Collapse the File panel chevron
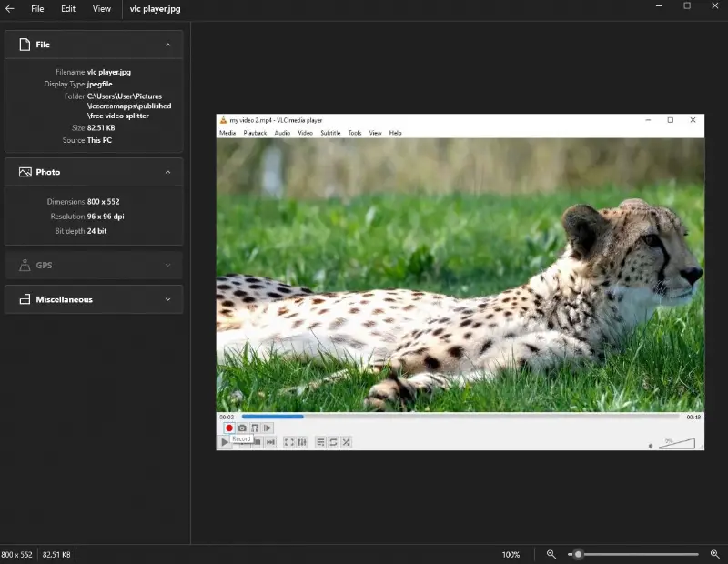The width and height of the screenshot is (728, 564). (167, 45)
